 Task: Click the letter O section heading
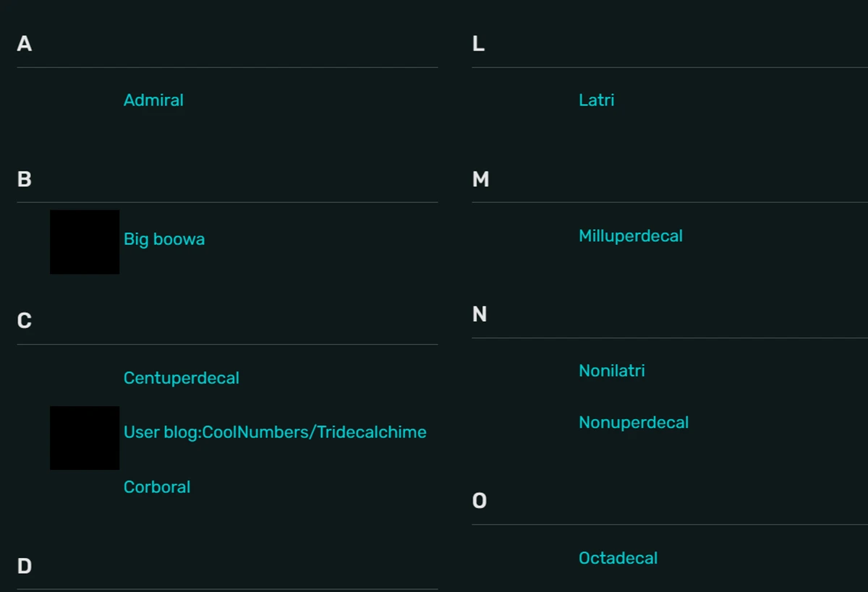pyautogui.click(x=480, y=501)
